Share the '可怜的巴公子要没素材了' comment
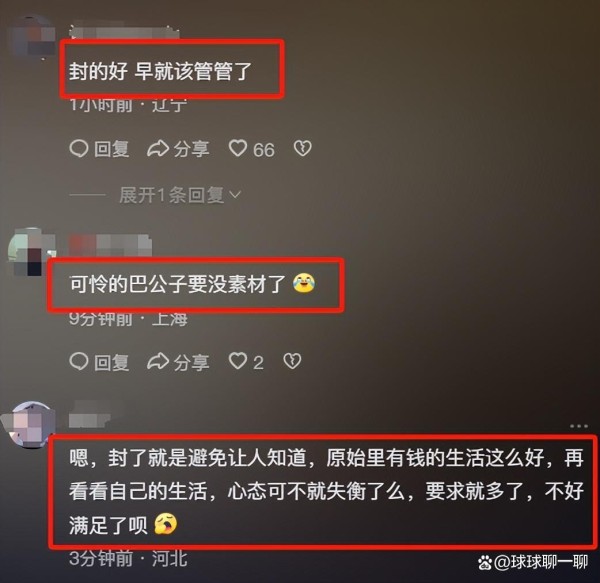The height and width of the screenshot is (583, 600). click(x=178, y=362)
